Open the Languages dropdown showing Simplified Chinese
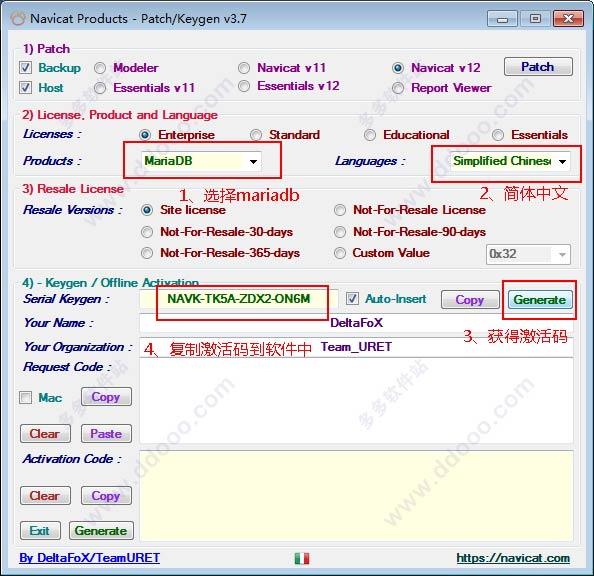This screenshot has height=576, width=594. 510,161
